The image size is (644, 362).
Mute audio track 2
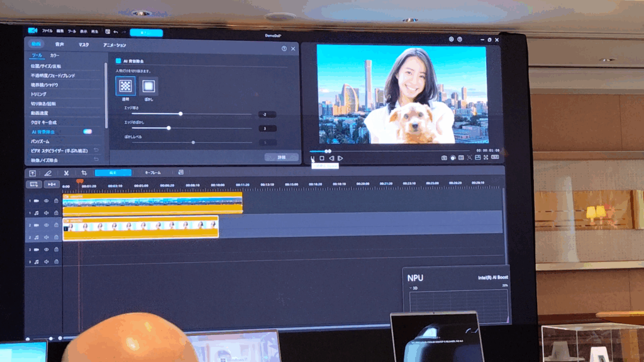47,237
